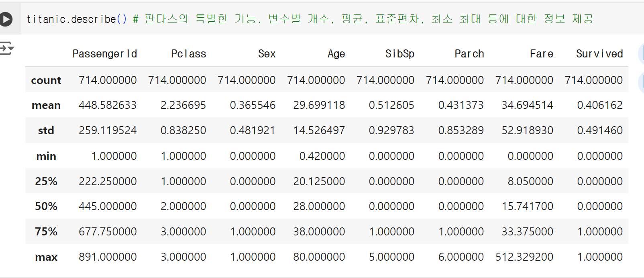Click mean PassengerId value 448.582633

tap(108, 105)
